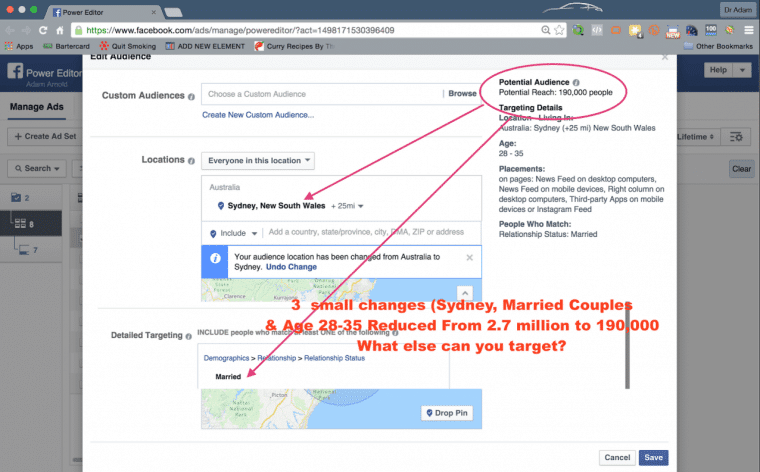Select Sydney, New South Wales location

click(x=276, y=205)
